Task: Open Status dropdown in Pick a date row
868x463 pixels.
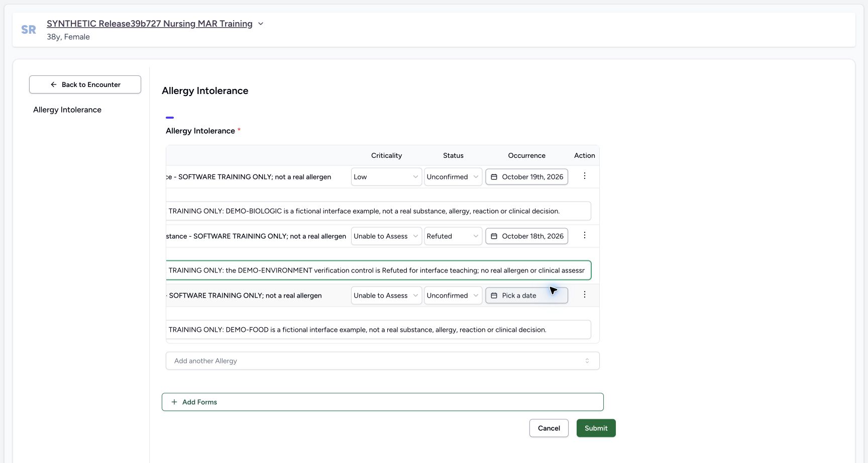Action: 453,296
